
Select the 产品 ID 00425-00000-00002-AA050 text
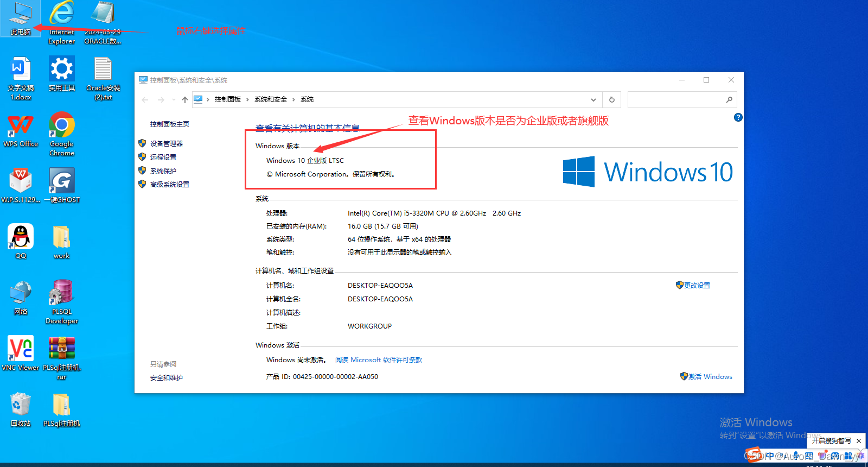click(322, 376)
